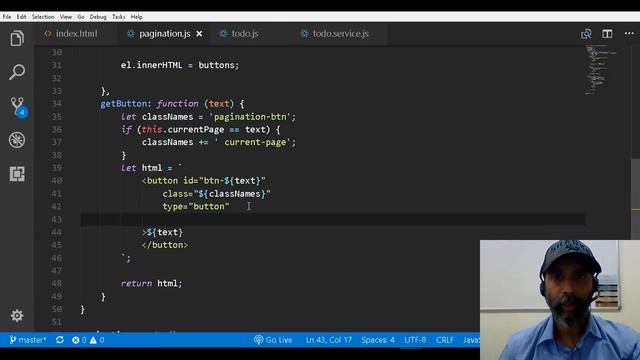This screenshot has height=360, width=640.
Task: Open the Go menu
Action: pos(81,17)
